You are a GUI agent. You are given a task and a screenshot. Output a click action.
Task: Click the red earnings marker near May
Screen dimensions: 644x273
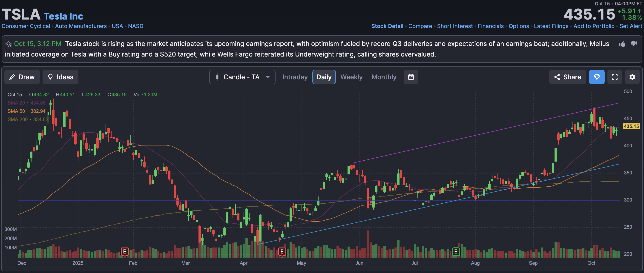(282, 252)
